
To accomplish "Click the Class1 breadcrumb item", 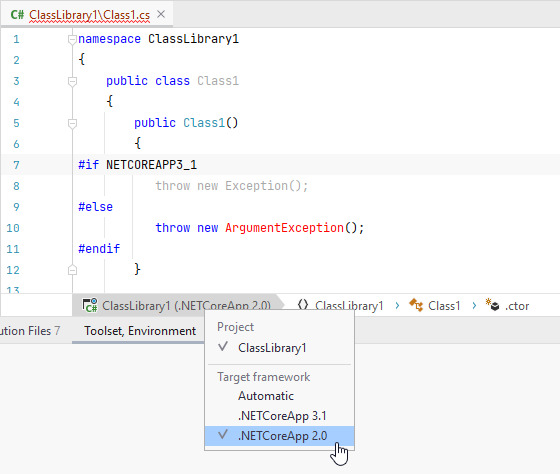I will pyautogui.click(x=444, y=306).
